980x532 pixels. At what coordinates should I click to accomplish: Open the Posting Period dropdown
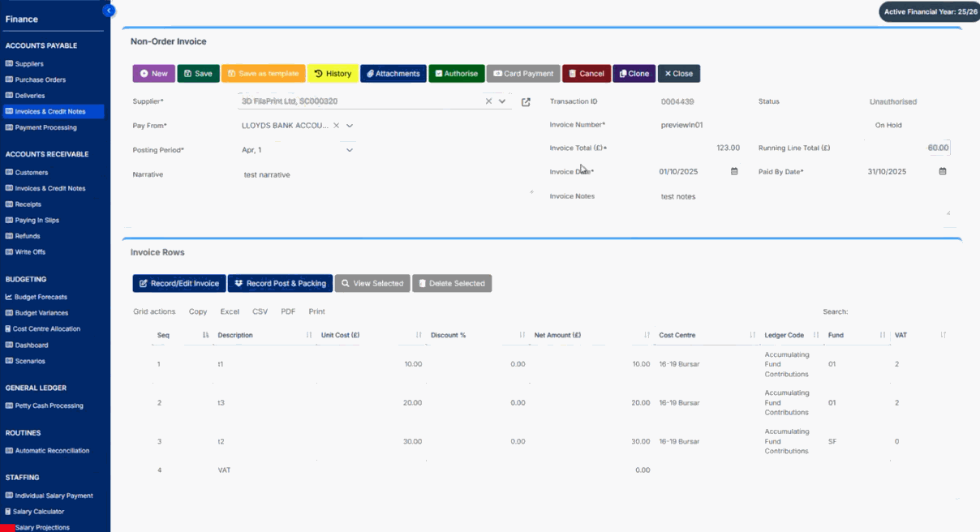coord(350,150)
